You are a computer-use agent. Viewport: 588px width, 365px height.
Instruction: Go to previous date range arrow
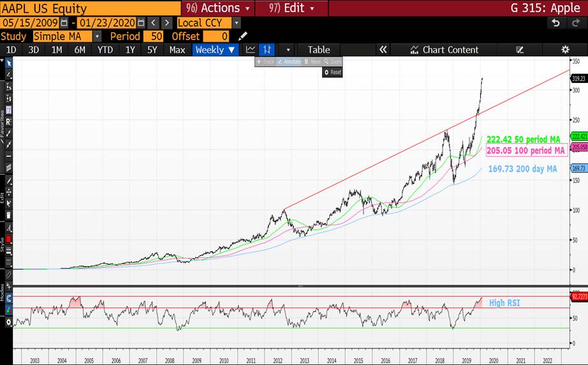153,23
